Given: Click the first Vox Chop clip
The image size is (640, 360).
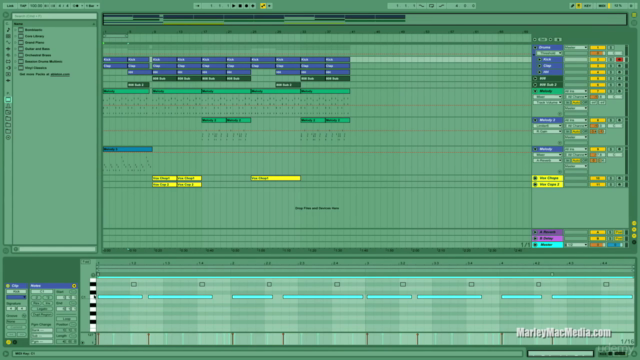Looking at the screenshot, I should point(164,178).
